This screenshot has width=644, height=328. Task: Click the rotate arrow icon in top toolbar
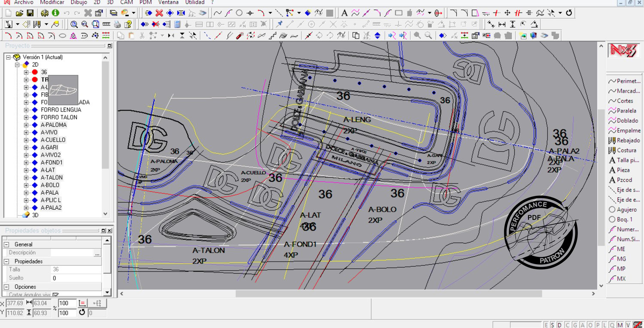(569, 13)
